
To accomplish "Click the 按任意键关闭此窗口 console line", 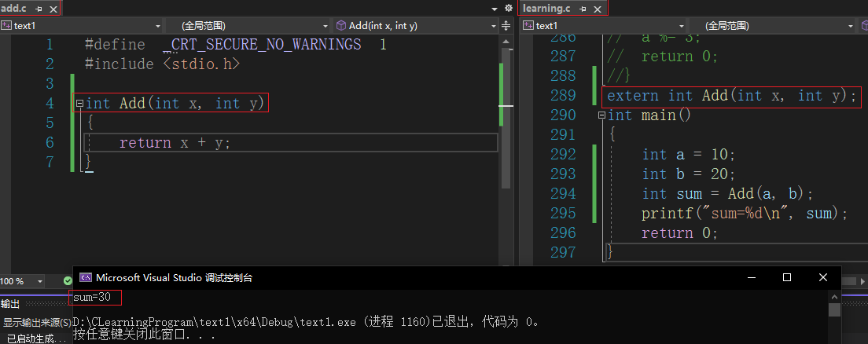I will point(143,335).
